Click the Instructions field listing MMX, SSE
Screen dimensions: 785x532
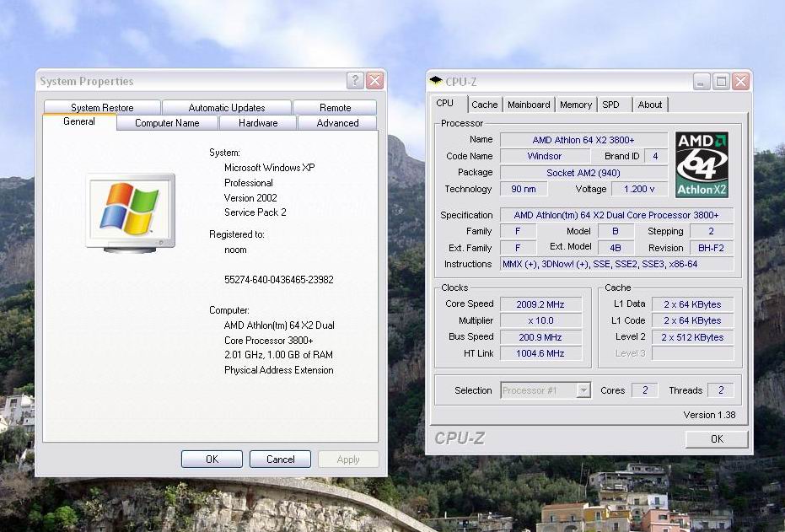pyautogui.click(x=617, y=264)
